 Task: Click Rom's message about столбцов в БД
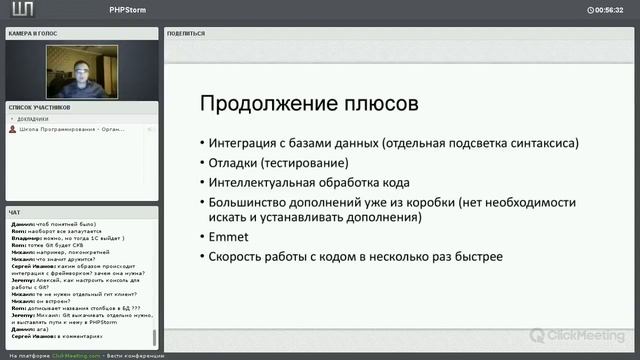coord(76,308)
